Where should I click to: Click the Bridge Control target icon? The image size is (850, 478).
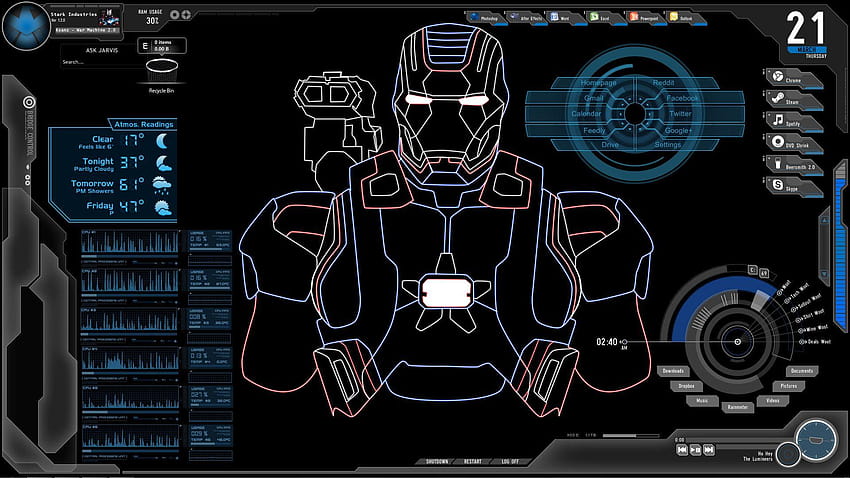29,102
